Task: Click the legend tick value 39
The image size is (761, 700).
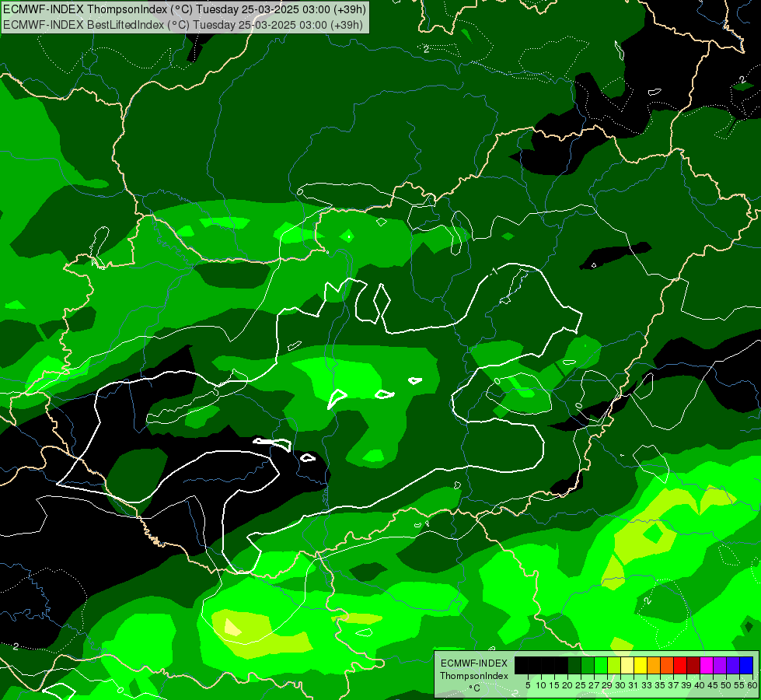Action: click(x=686, y=685)
